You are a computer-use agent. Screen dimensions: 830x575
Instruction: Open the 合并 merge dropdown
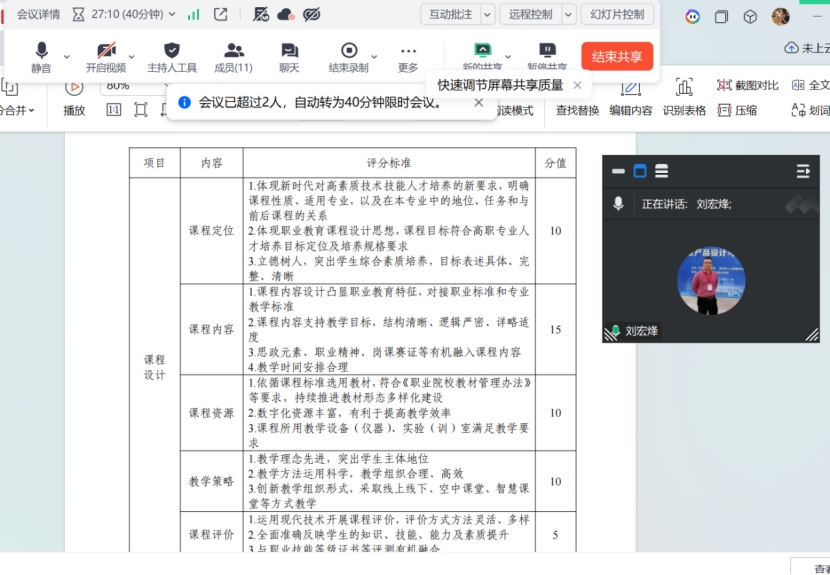click(x=17, y=110)
